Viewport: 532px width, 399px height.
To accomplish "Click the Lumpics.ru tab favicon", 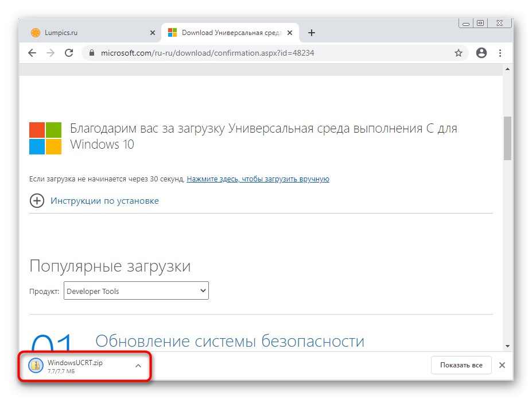I will [x=36, y=33].
